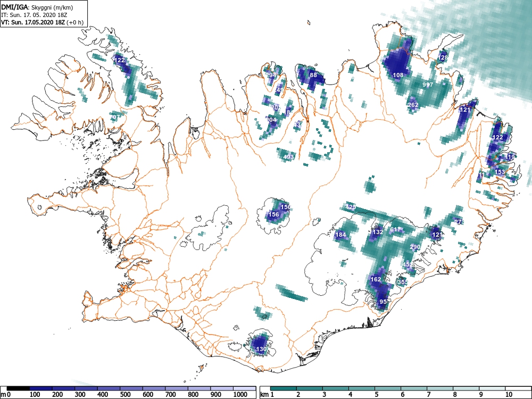Image resolution: width=532 pixels, height=399 pixels.
Task: Click the "156" value in central Iceland
Action: [274, 214]
